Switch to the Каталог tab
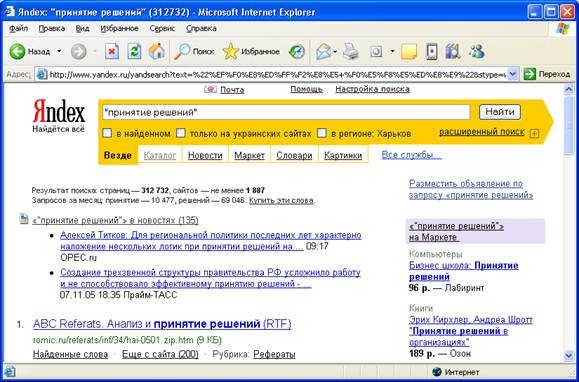579x382 pixels. (x=160, y=155)
